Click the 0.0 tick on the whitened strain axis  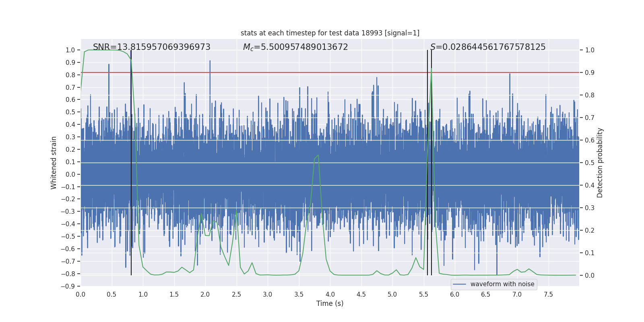pyautogui.click(x=70, y=175)
